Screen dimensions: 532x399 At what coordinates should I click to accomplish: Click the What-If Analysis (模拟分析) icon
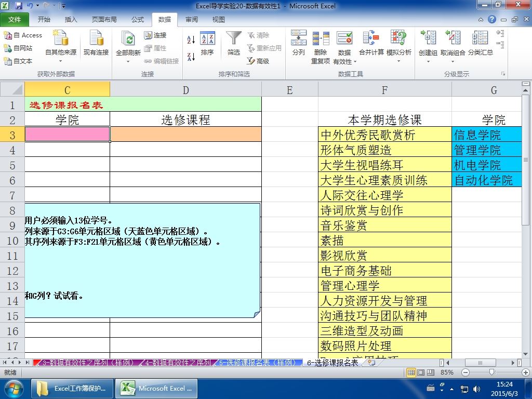click(398, 38)
